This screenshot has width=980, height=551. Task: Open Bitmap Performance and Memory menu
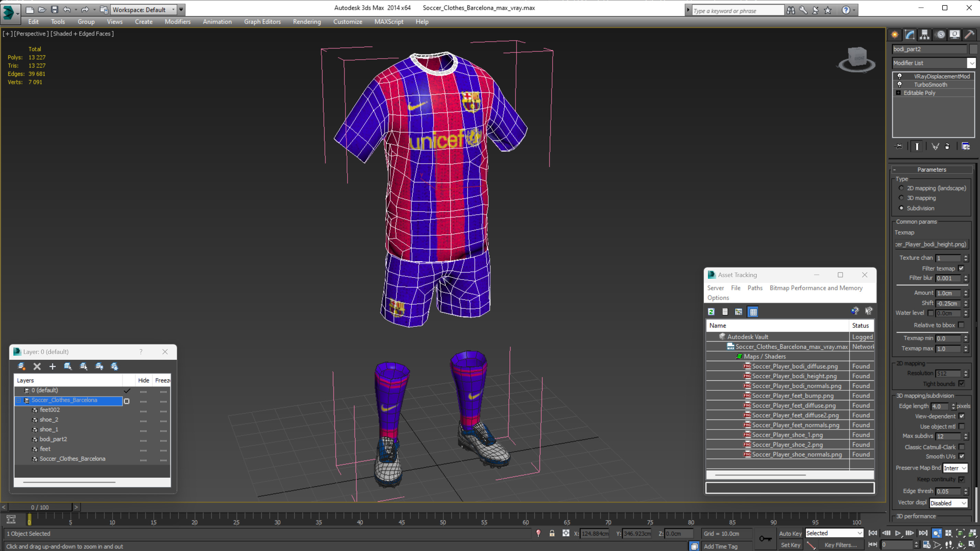[x=816, y=288]
